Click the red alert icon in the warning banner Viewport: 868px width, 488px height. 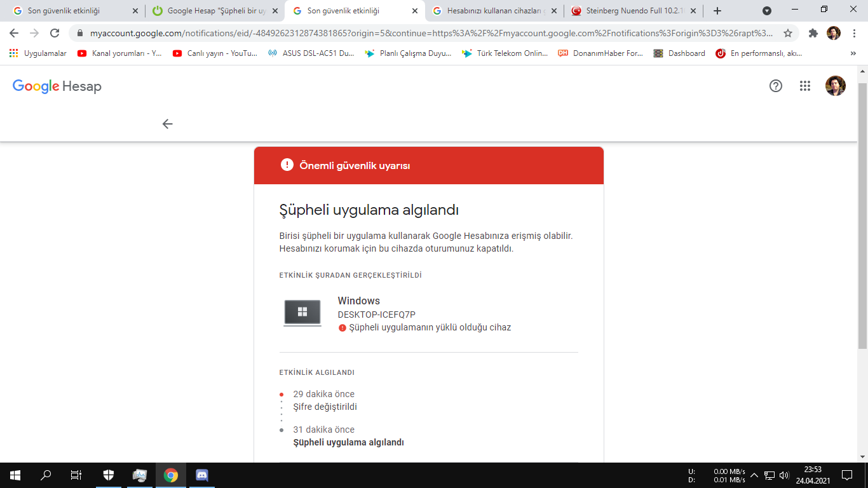pos(287,165)
